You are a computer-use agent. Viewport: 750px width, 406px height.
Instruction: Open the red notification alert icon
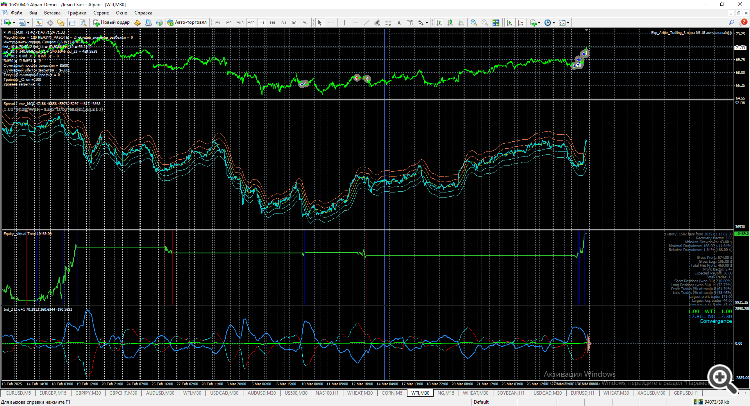(x=744, y=22)
